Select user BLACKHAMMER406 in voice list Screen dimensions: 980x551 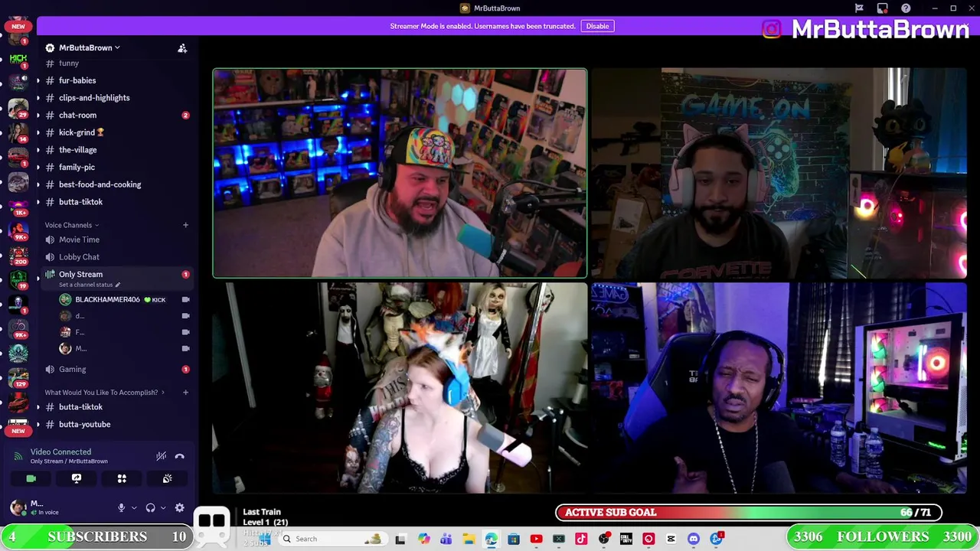point(107,300)
